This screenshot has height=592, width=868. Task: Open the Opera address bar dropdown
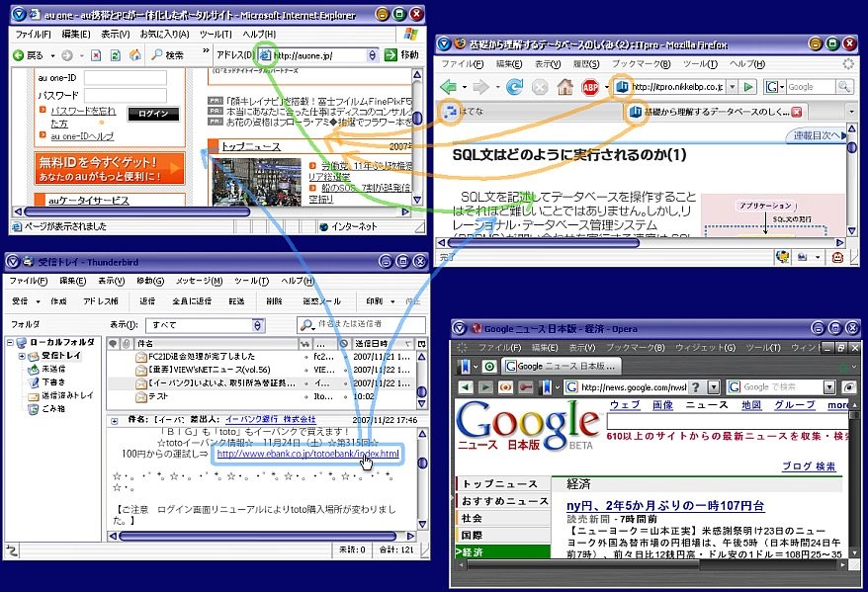tap(714, 387)
